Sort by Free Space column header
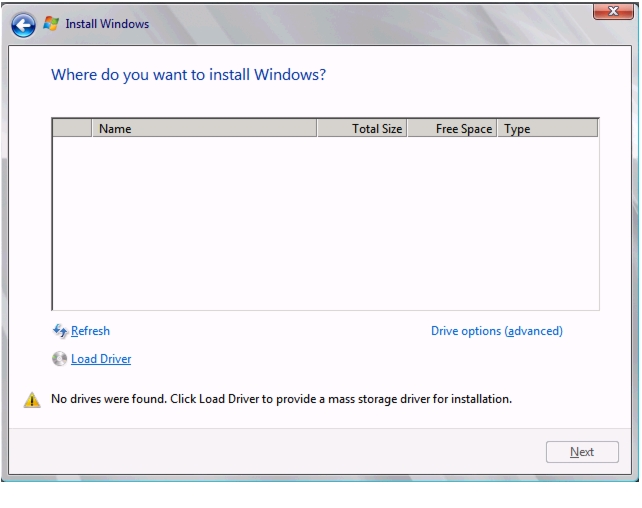This screenshot has height=508, width=642. [x=452, y=129]
